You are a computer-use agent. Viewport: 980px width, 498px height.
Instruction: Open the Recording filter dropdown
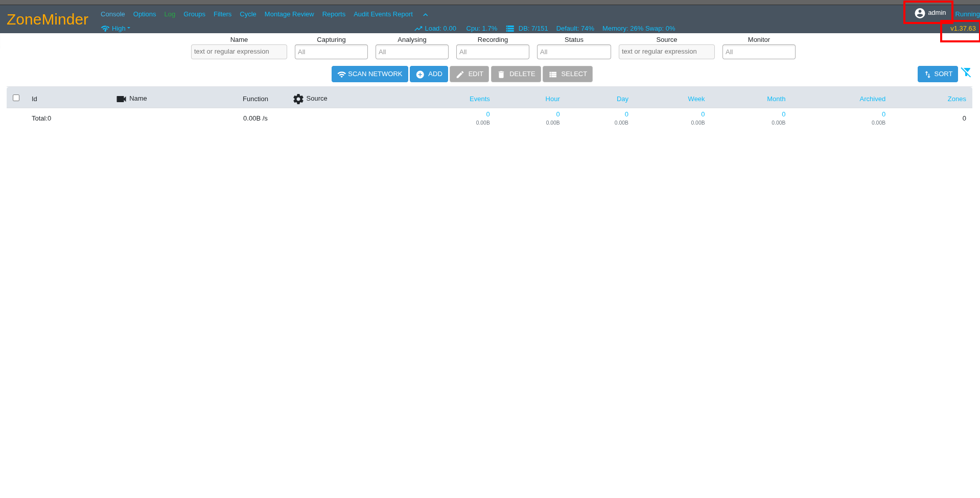(493, 52)
